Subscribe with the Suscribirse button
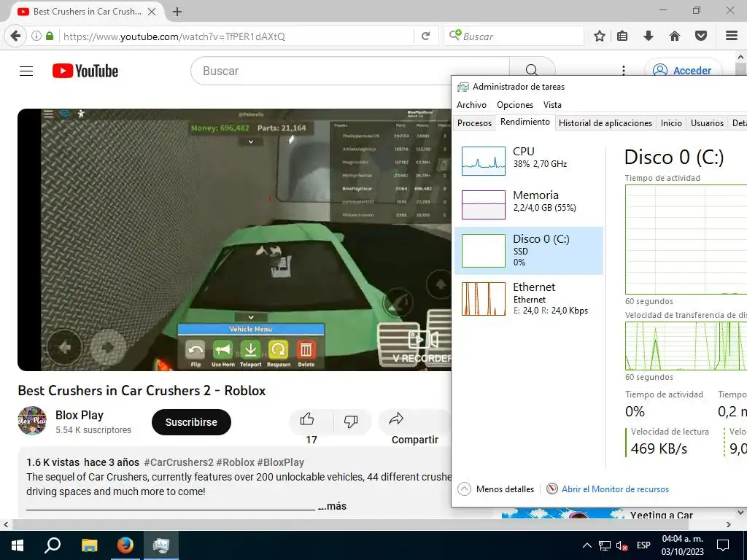The width and height of the screenshot is (747, 560). (x=191, y=422)
